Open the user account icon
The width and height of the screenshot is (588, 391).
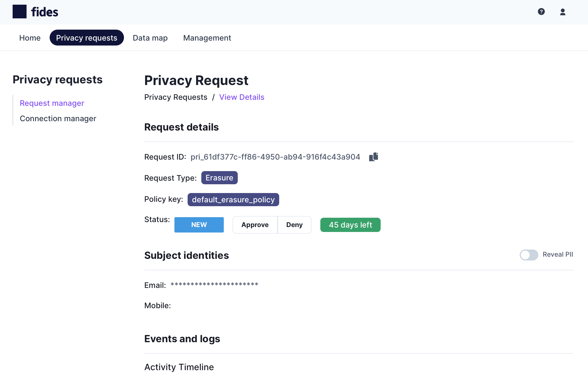pyautogui.click(x=562, y=12)
